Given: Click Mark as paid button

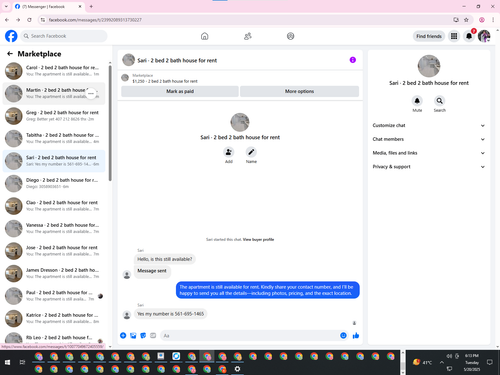Looking at the screenshot, I should (x=180, y=91).
